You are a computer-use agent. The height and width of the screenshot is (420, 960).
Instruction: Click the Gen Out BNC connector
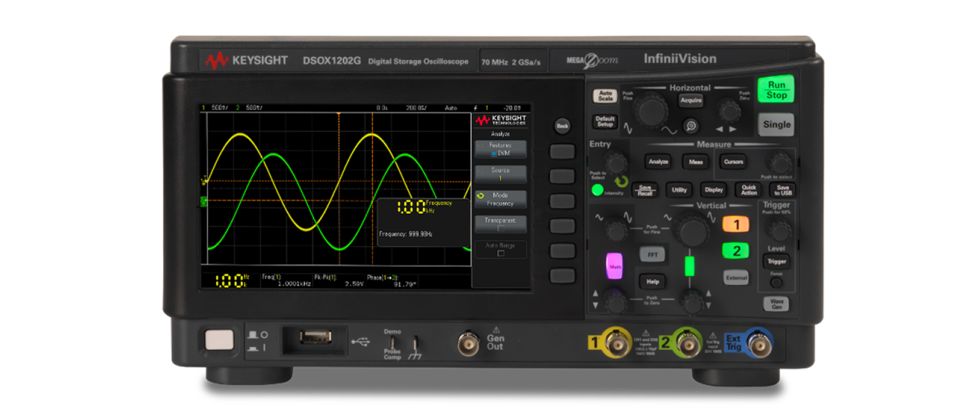[x=469, y=343]
